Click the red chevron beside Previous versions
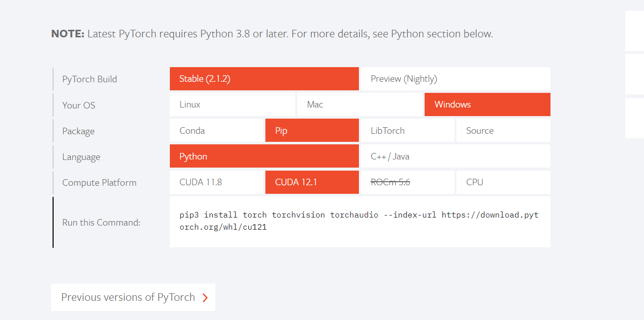Viewport: 644px width, 320px height. tap(205, 298)
